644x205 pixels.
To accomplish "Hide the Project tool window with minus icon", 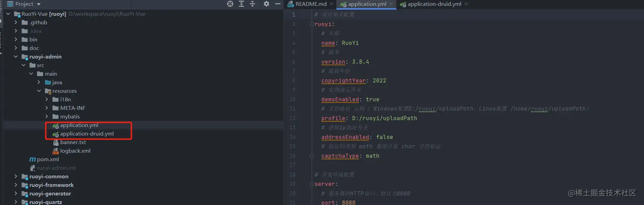I will pos(277,4).
